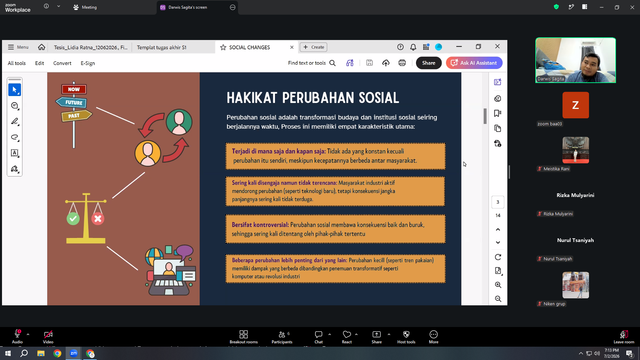Open Zoom Breakout rooms
Image resolution: width=640 pixels, height=360 pixels.
point(244,337)
